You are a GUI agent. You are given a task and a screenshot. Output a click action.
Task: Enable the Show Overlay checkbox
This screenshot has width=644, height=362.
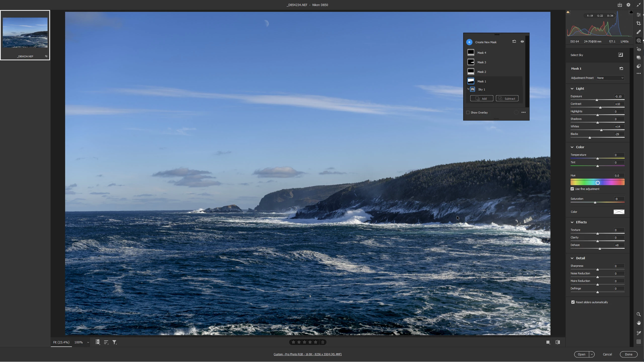pos(468,113)
